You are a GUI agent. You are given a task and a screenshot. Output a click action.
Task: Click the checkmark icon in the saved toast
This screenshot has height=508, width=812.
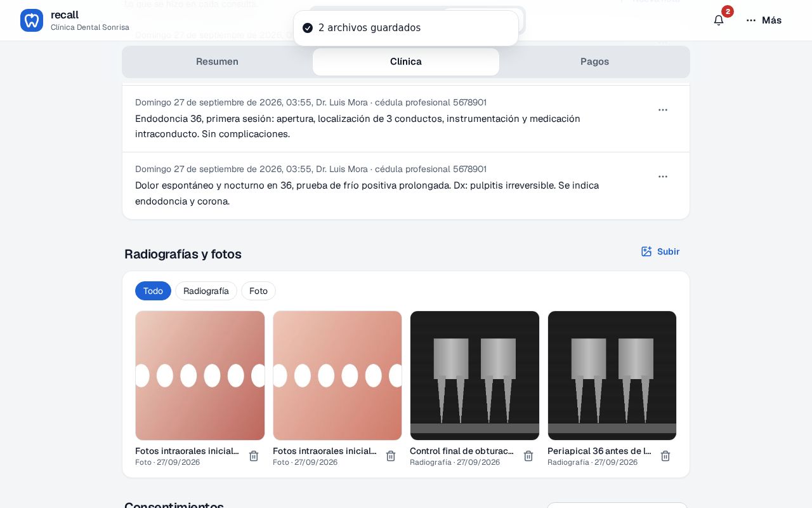coord(308,28)
